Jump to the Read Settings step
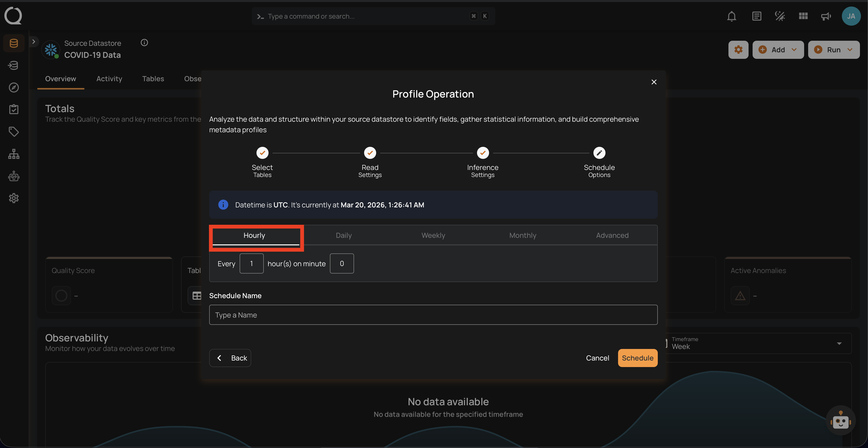This screenshot has width=868, height=448. click(370, 153)
